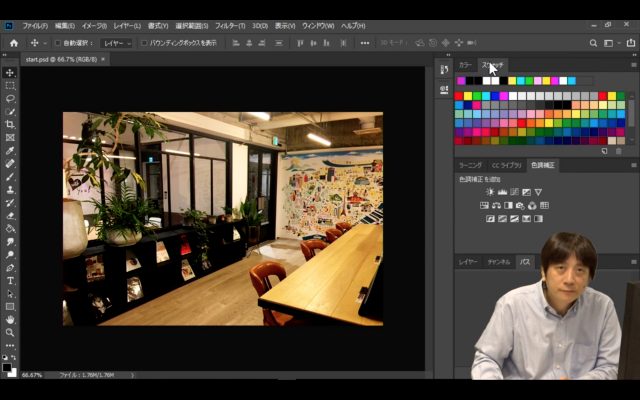The image size is (640, 400).
Task: Pick the purple recent swatch
Action: 461,81
